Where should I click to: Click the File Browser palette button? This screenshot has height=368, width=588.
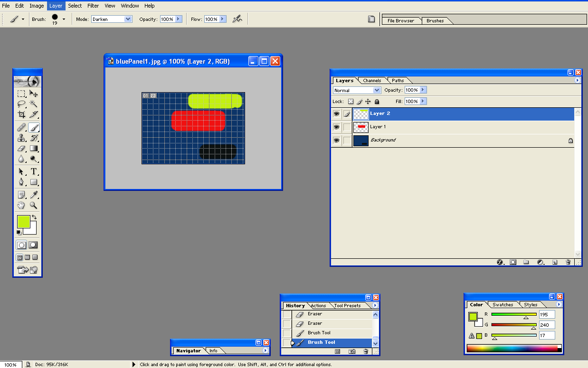401,20
